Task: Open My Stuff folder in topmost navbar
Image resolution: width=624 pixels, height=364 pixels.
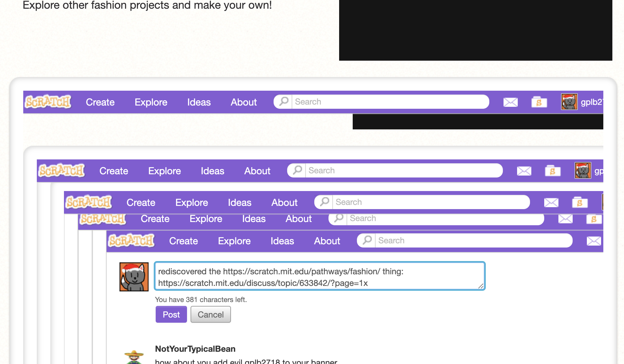Action: tap(539, 102)
